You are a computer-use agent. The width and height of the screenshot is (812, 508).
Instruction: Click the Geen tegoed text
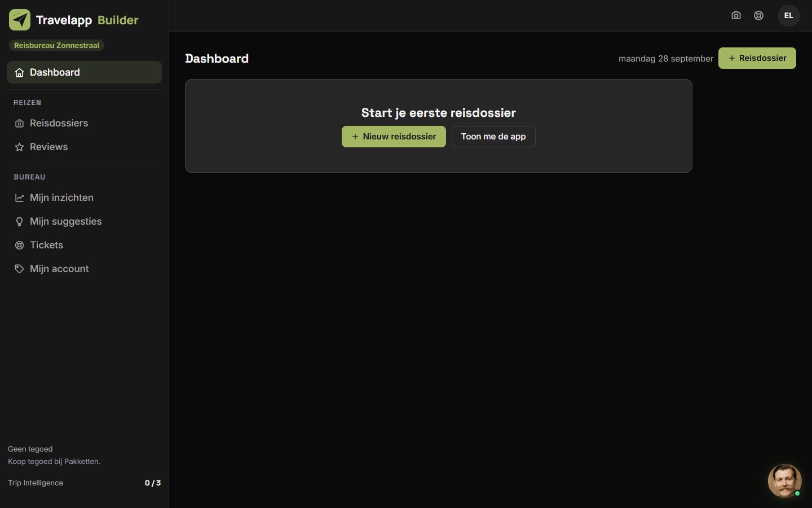tap(30, 449)
